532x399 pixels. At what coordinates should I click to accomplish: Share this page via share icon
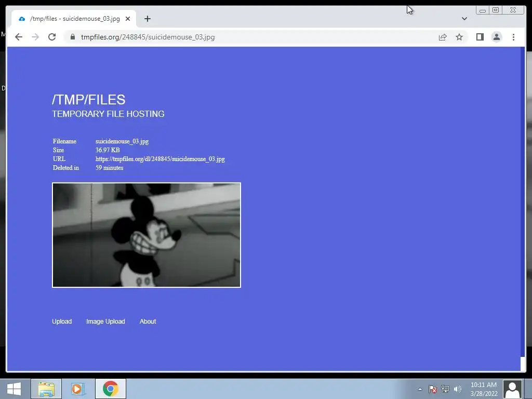click(x=443, y=37)
